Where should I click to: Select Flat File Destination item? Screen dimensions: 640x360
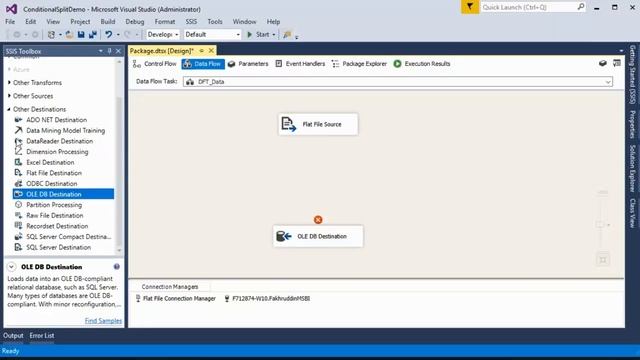[54, 173]
